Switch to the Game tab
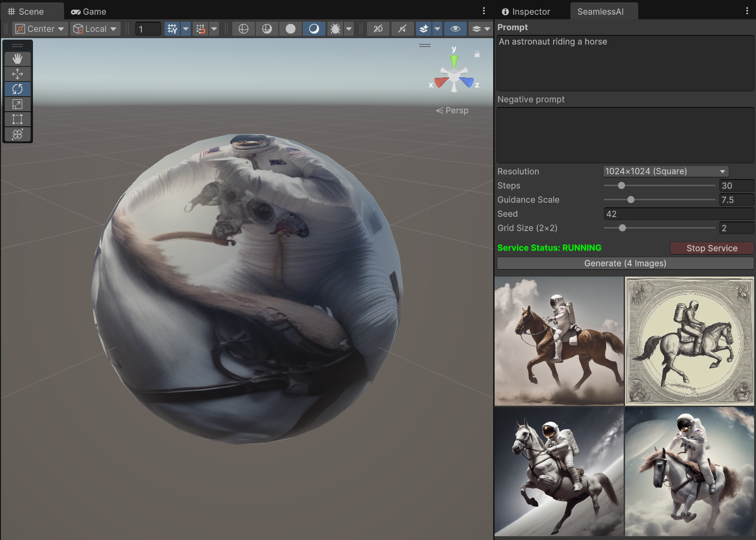 coord(89,11)
